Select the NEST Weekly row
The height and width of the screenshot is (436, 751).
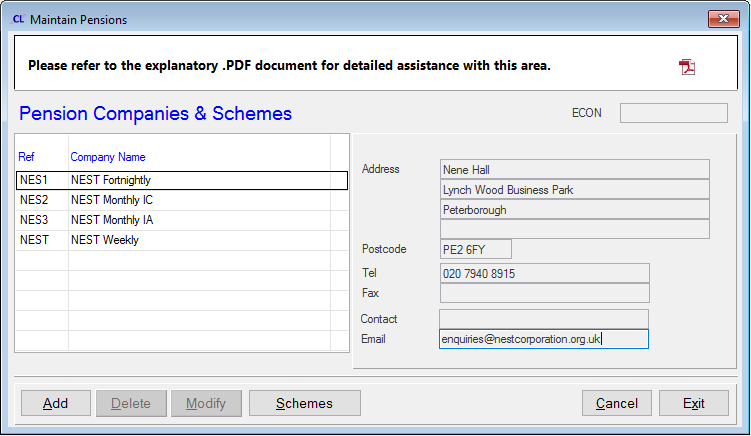(182, 240)
